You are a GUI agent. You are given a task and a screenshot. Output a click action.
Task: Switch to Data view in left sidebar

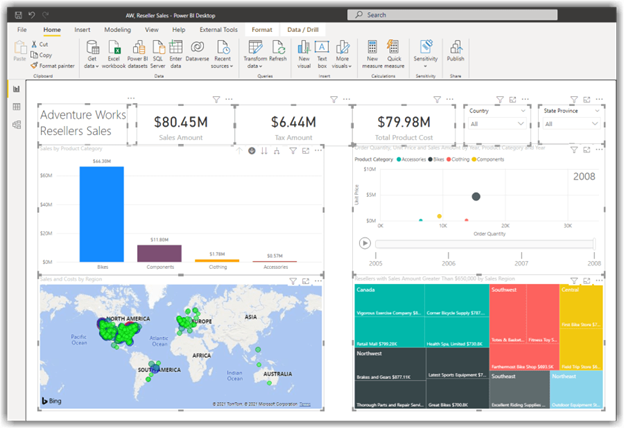coord(16,106)
